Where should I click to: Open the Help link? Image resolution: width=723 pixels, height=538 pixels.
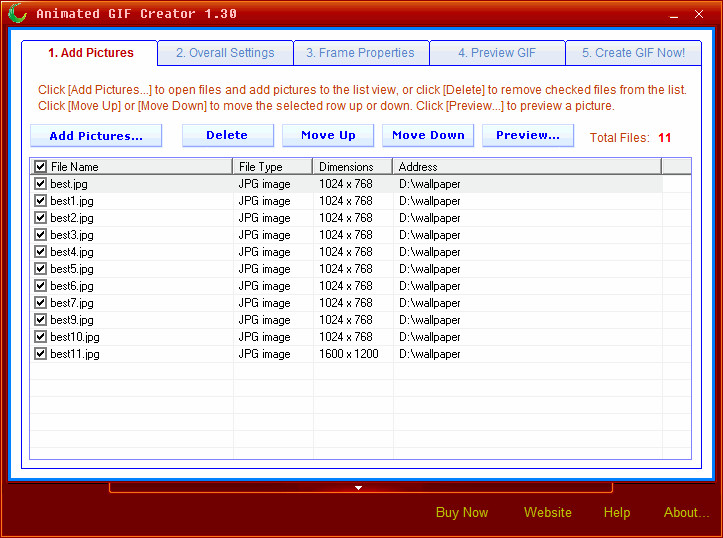[617, 513]
